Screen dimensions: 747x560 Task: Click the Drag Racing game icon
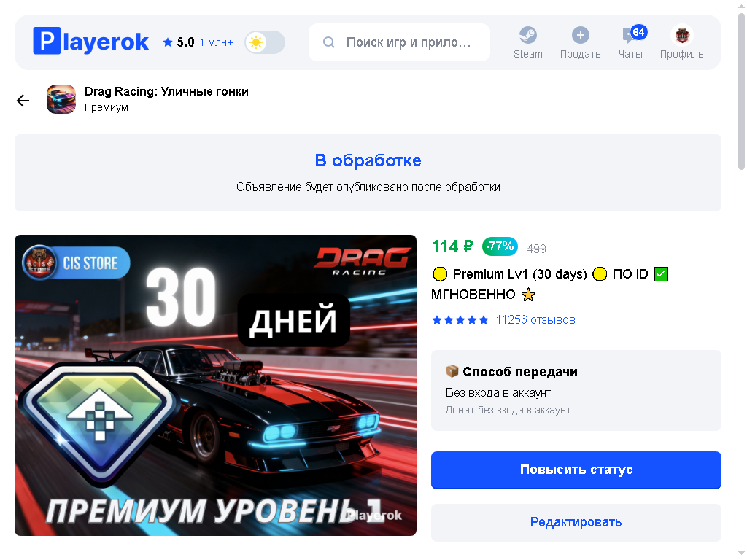61,99
